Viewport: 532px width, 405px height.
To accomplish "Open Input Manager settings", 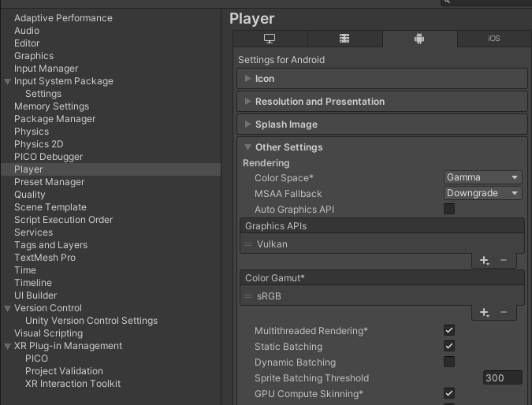I will coord(47,69).
